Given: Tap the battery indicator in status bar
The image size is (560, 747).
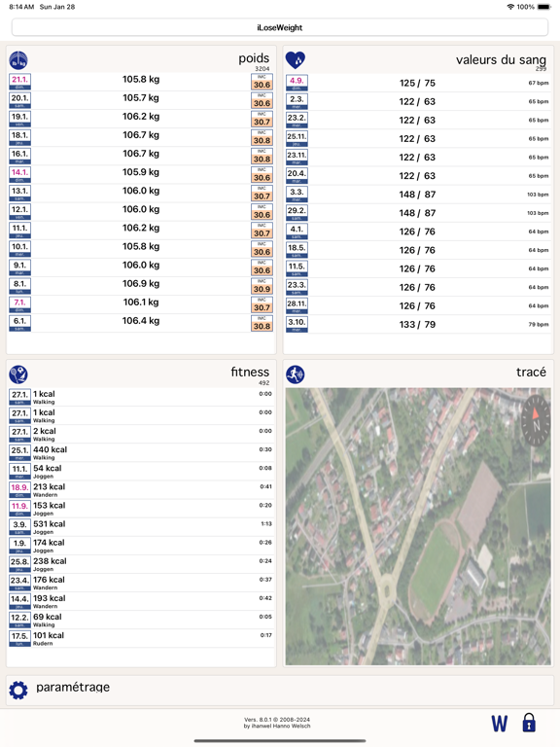Looking at the screenshot, I should click(543, 7).
